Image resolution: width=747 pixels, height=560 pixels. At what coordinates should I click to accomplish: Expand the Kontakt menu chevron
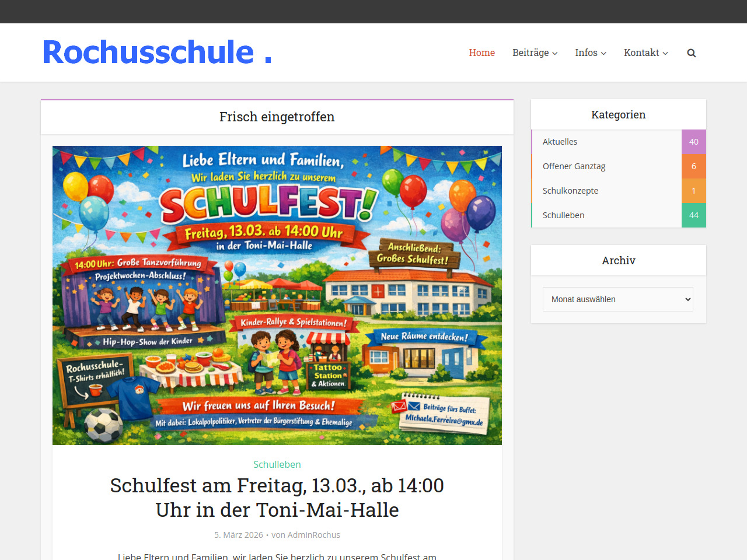tap(665, 53)
